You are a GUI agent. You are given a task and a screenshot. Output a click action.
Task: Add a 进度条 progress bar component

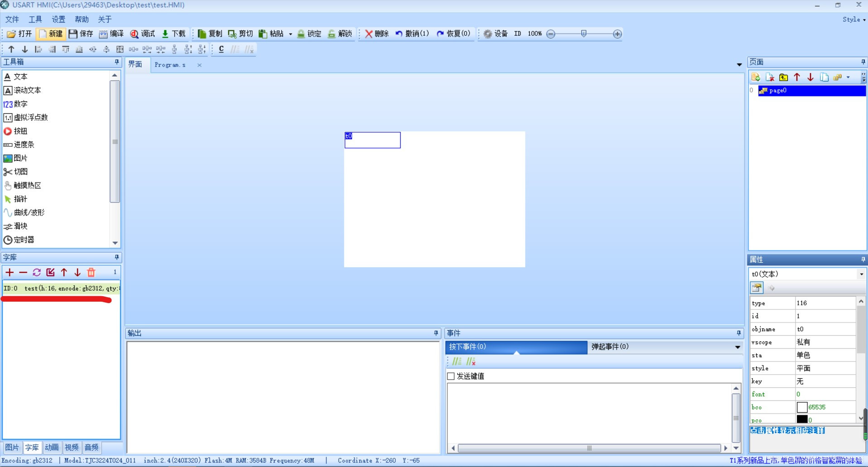coord(19,144)
